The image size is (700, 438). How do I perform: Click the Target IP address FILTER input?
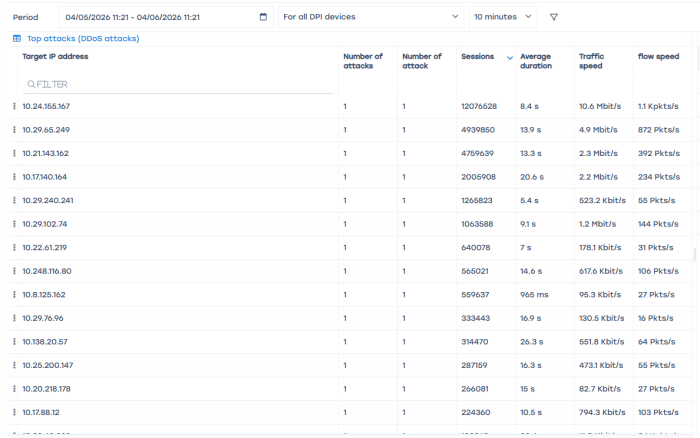coord(178,84)
